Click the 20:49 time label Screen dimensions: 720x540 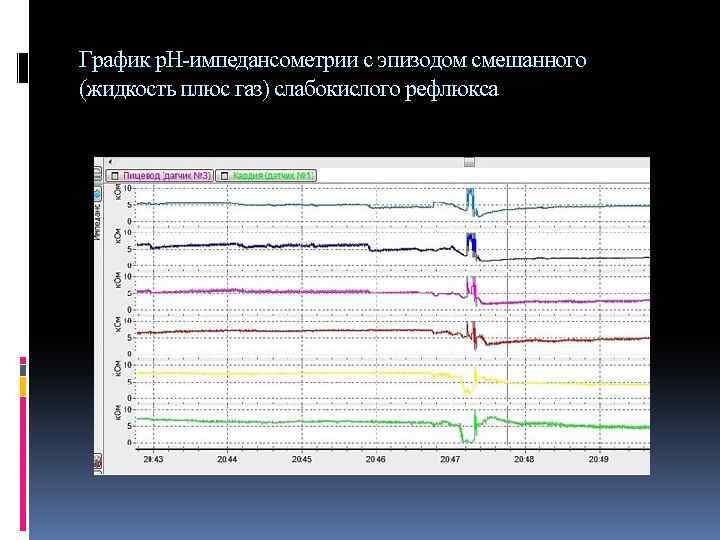[x=598, y=459]
